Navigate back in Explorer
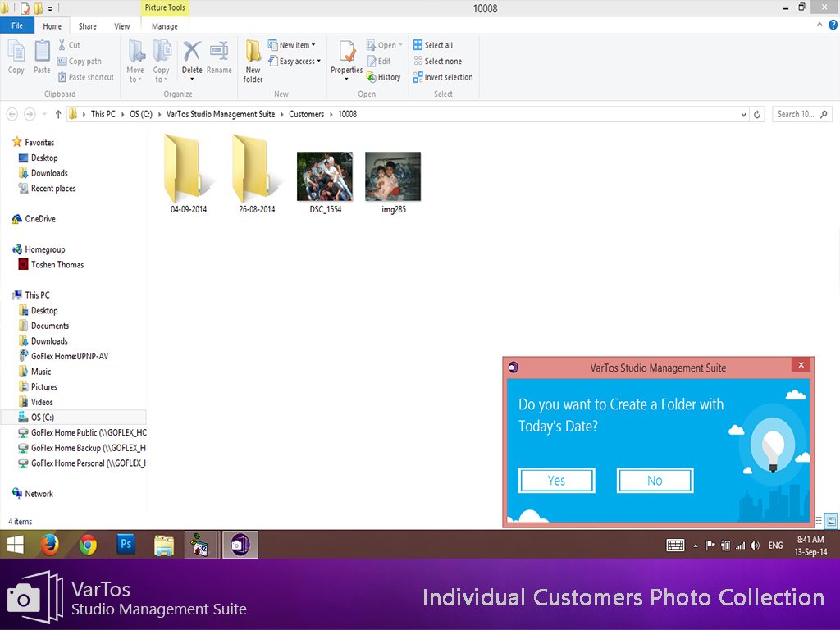The image size is (840, 630). (x=12, y=114)
